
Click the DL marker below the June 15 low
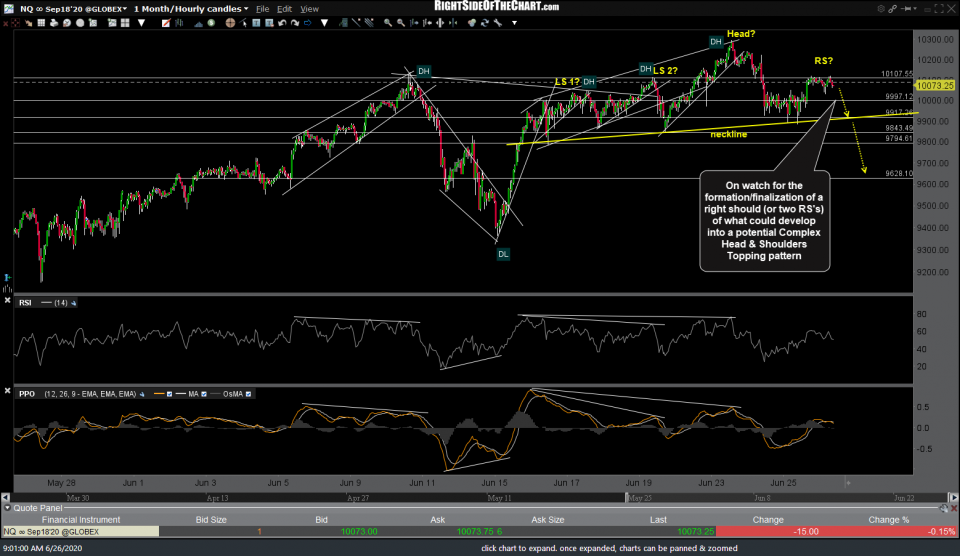pos(503,254)
